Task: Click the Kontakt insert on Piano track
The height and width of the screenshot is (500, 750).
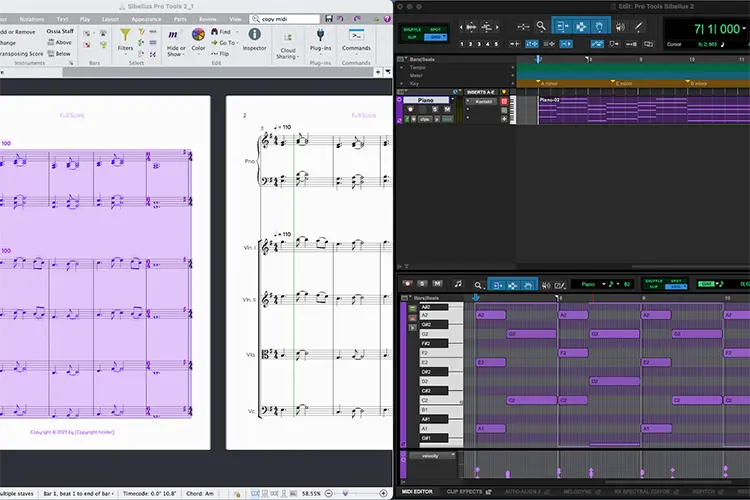Action: [482, 101]
